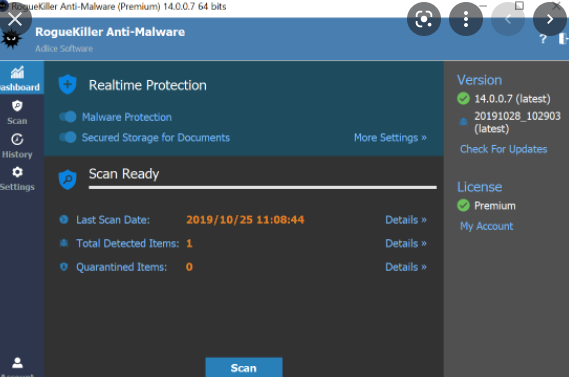Click the signature database bug icon

pyautogui.click(x=463, y=122)
